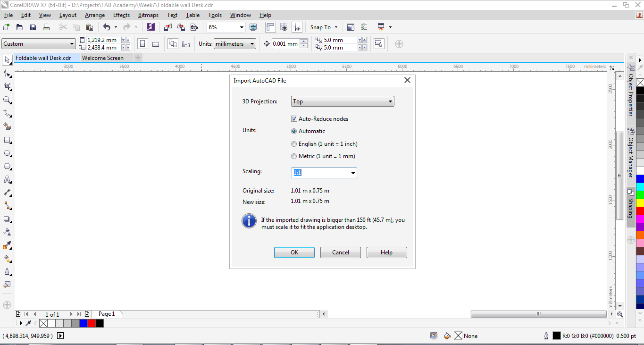The image size is (644, 345).
Task: Toggle the Auto-Reduce nodes checkbox
Action: (x=294, y=119)
